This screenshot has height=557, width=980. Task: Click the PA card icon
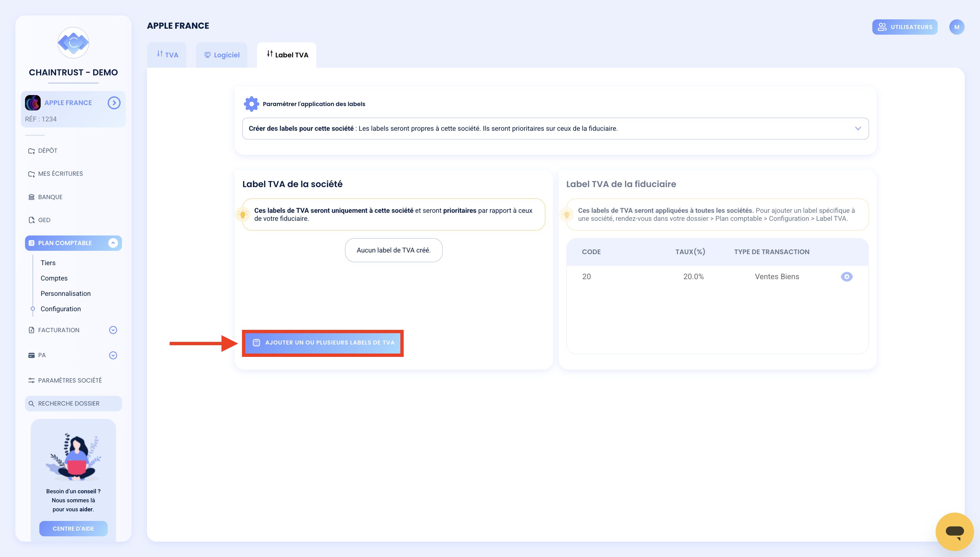tap(31, 355)
